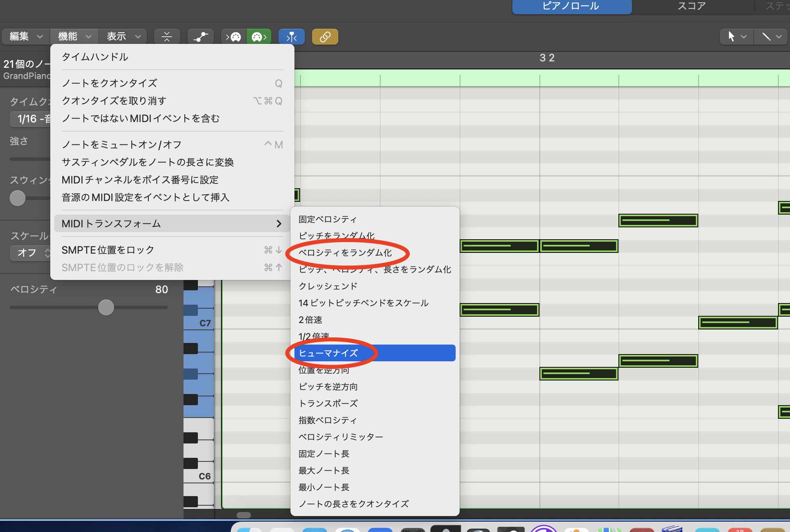Choose ベロシティをランダム化 from the submenu
Screen dimensions: 790x532
pos(345,253)
